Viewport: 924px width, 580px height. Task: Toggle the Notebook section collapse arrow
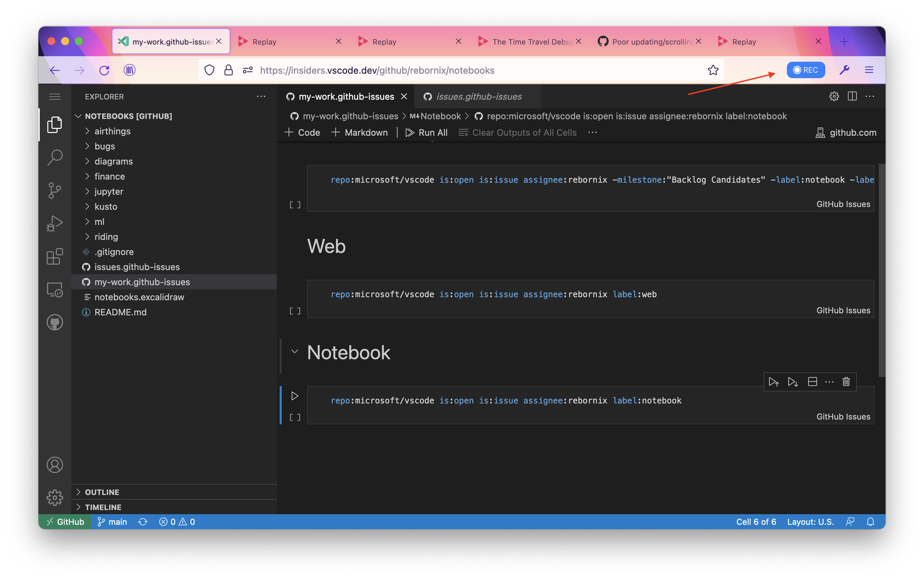295,351
